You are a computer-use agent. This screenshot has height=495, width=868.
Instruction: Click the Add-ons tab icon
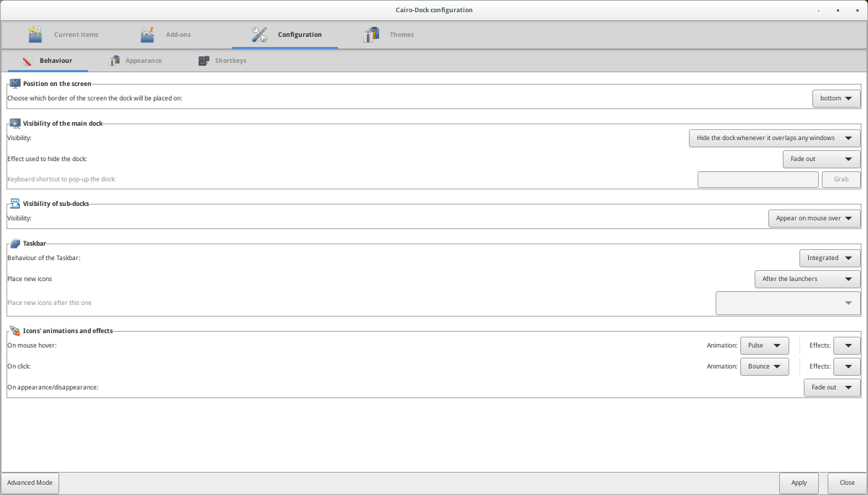[147, 34]
